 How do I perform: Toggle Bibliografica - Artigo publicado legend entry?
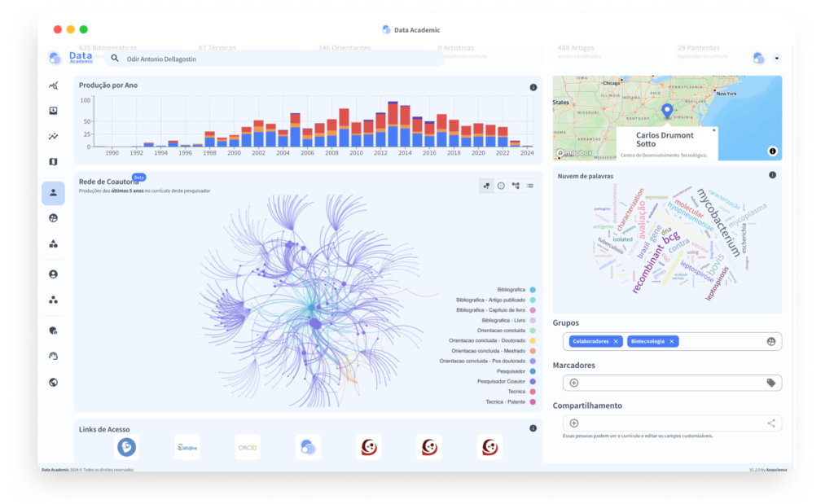(495, 300)
